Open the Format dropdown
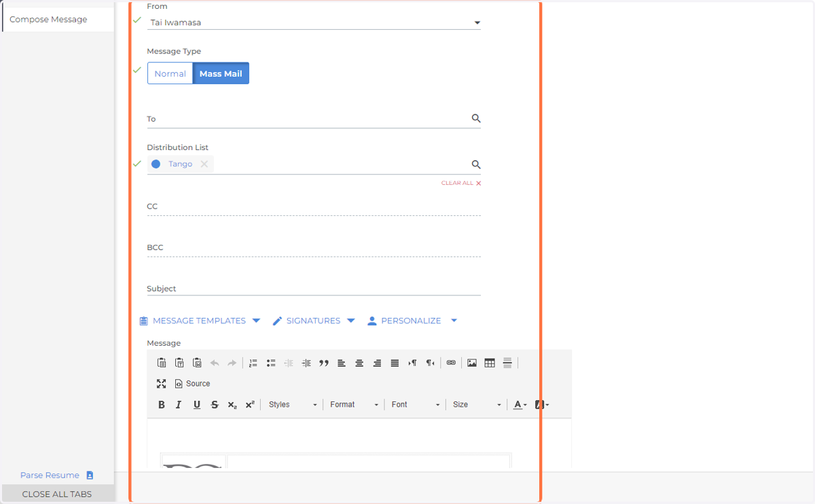Screen dimensions: 815x504 tap(354, 405)
